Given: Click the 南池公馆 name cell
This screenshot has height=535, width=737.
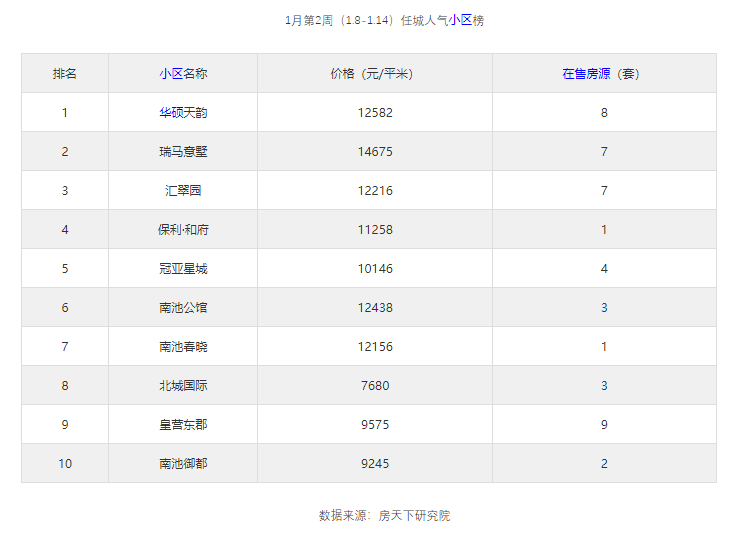Looking at the screenshot, I should pyautogui.click(x=183, y=307).
